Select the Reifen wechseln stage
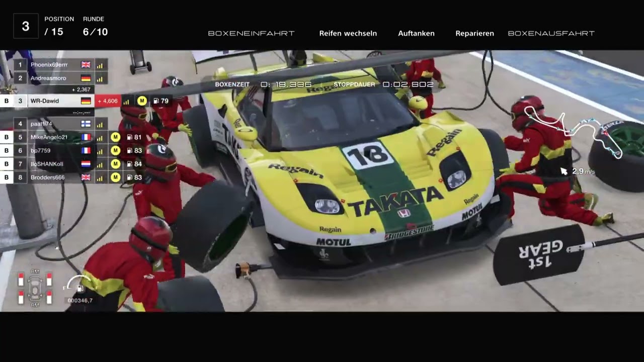Image resolution: width=644 pixels, height=362 pixels. (x=348, y=33)
